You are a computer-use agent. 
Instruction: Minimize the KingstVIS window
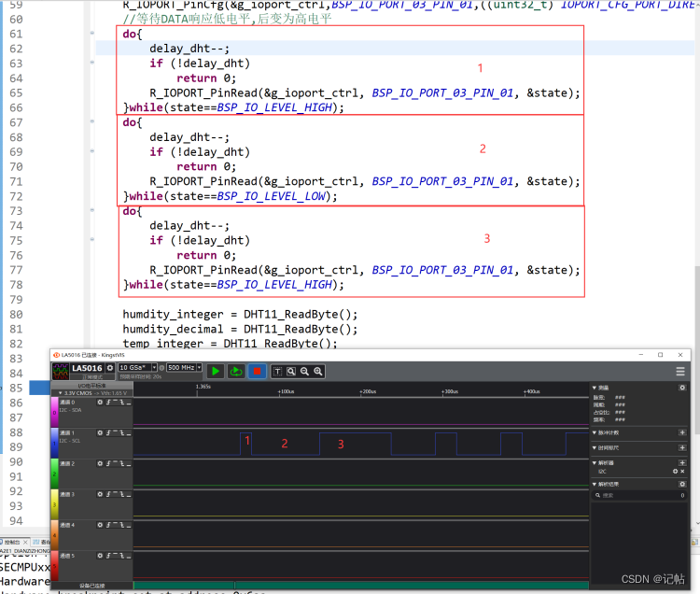[x=641, y=355]
